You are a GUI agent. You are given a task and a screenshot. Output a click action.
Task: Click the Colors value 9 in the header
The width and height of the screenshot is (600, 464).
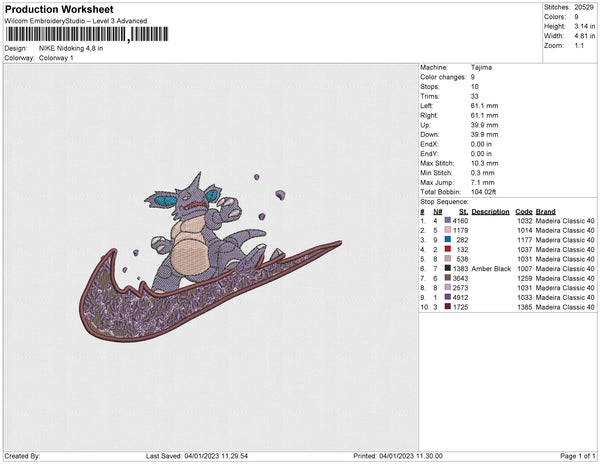pyautogui.click(x=576, y=17)
